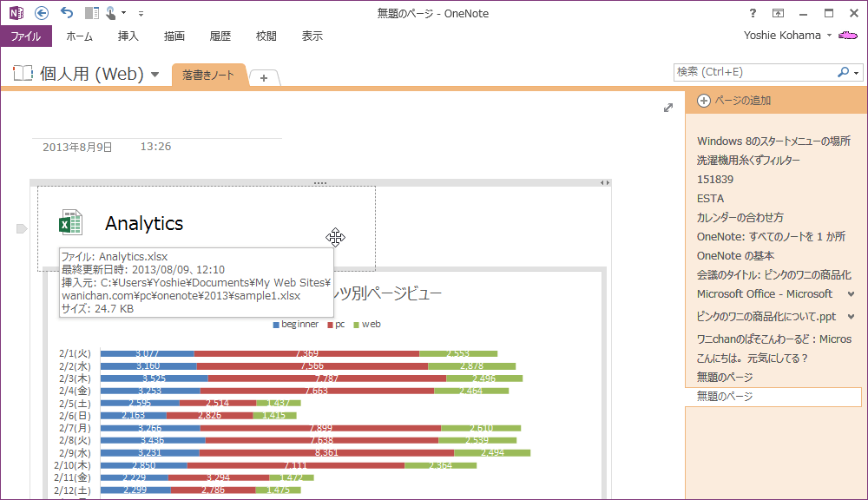868x500 pixels.
Task: Click the blue beginner legend swatch
Action: click(276, 325)
